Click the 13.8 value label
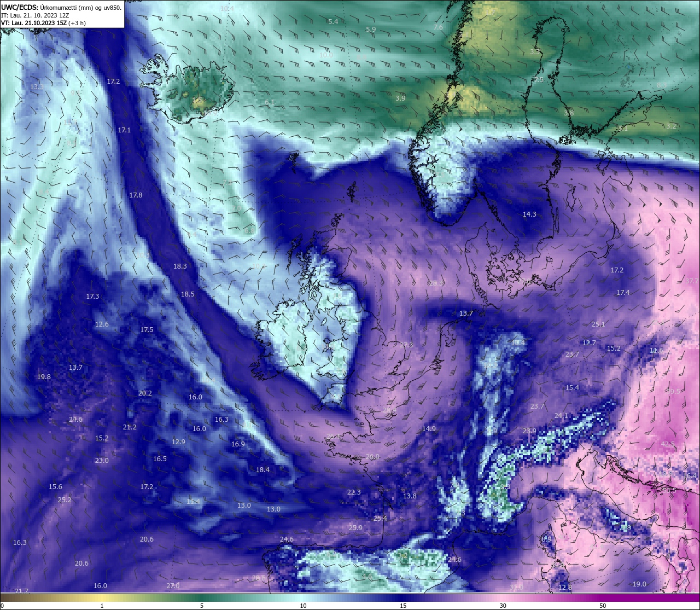This screenshot has height=610, width=700. (410, 496)
